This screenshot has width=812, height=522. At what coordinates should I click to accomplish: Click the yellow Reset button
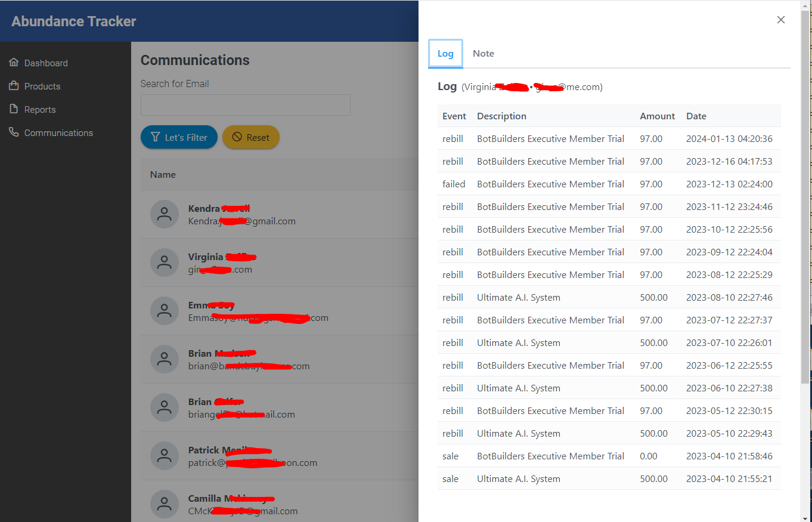click(x=251, y=137)
